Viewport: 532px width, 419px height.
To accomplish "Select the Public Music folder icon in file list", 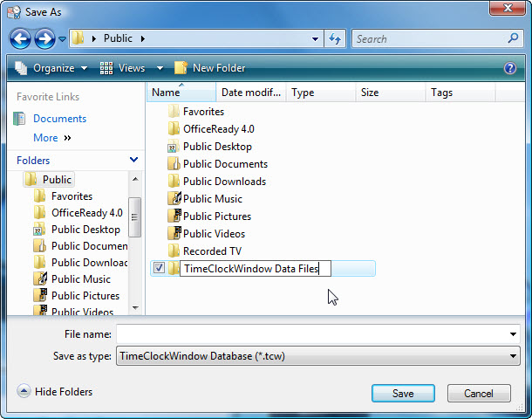I will 174,199.
